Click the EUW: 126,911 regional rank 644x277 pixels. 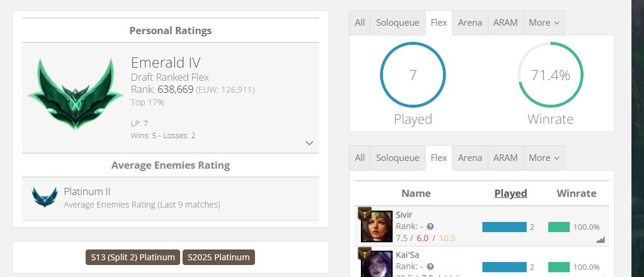pos(225,90)
